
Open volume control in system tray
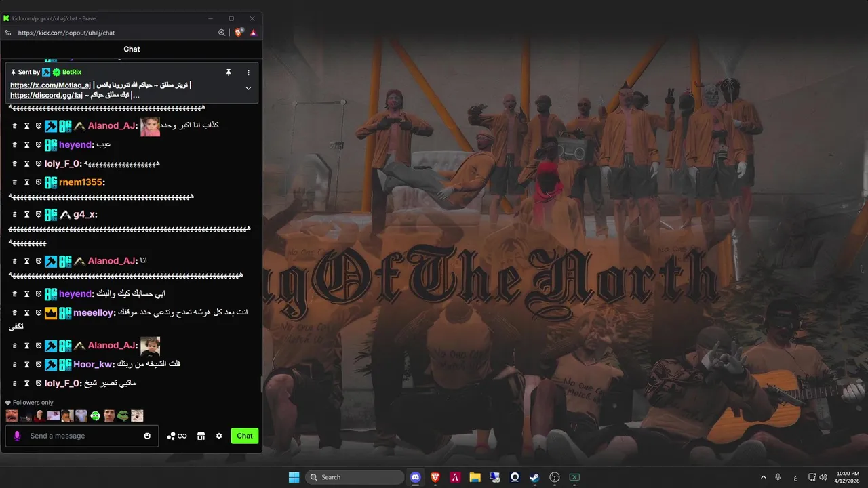pyautogui.click(x=823, y=477)
